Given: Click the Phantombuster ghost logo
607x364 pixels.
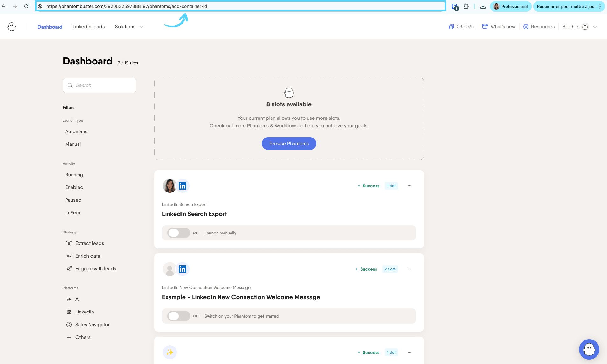Looking at the screenshot, I should (12, 27).
